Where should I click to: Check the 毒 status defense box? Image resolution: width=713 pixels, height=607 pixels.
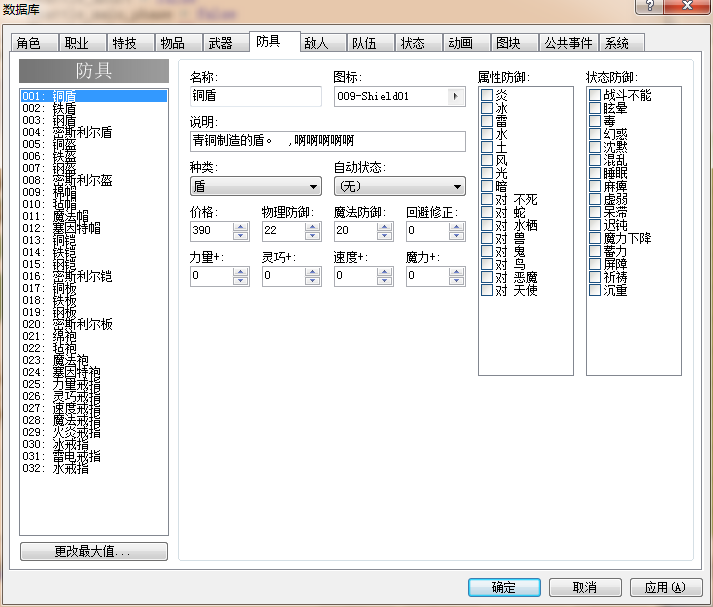click(595, 121)
